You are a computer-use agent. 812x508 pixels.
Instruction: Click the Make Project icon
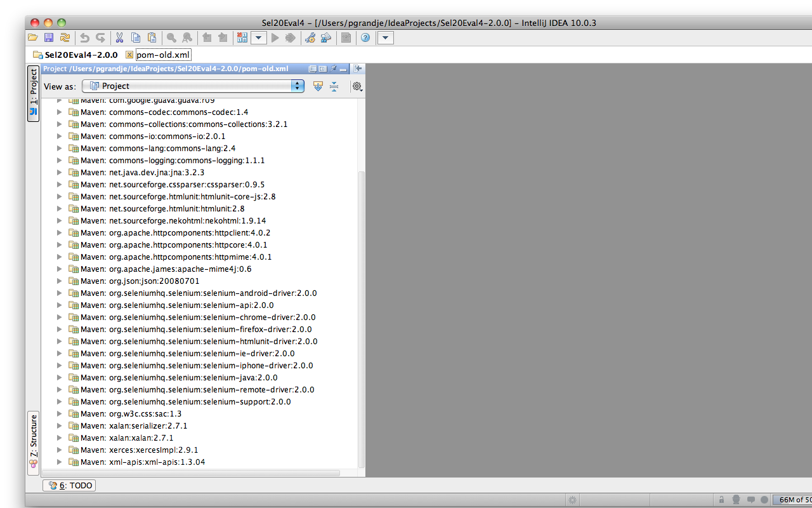242,38
